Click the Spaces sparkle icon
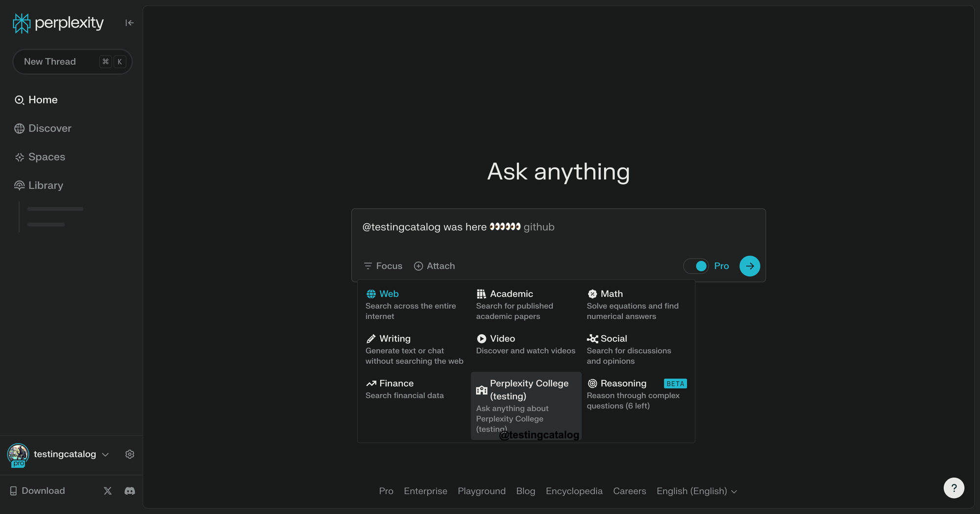This screenshot has width=980, height=514. coord(20,157)
